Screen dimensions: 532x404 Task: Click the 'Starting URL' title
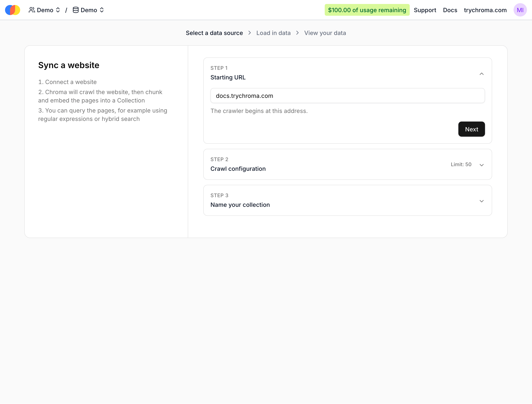point(228,78)
